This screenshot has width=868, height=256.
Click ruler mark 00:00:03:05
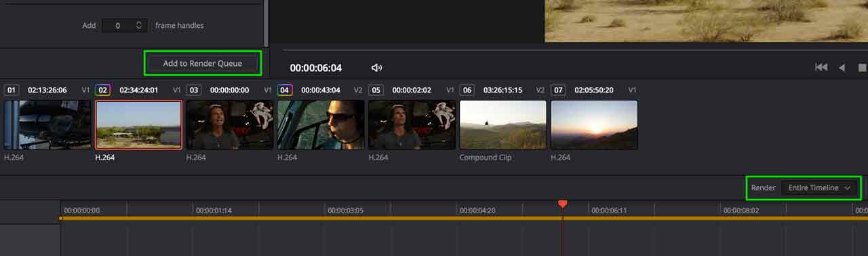(346, 211)
